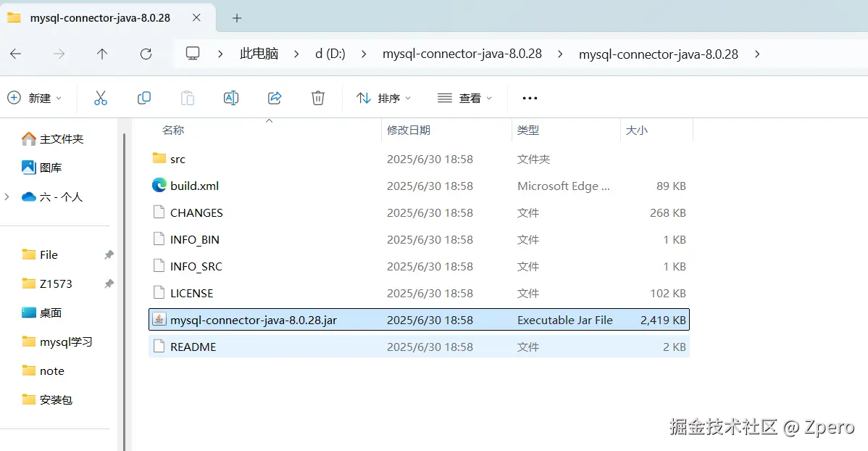Open the 安装包 folder in sidebar
Screen dimensions: 868x451
point(47,400)
